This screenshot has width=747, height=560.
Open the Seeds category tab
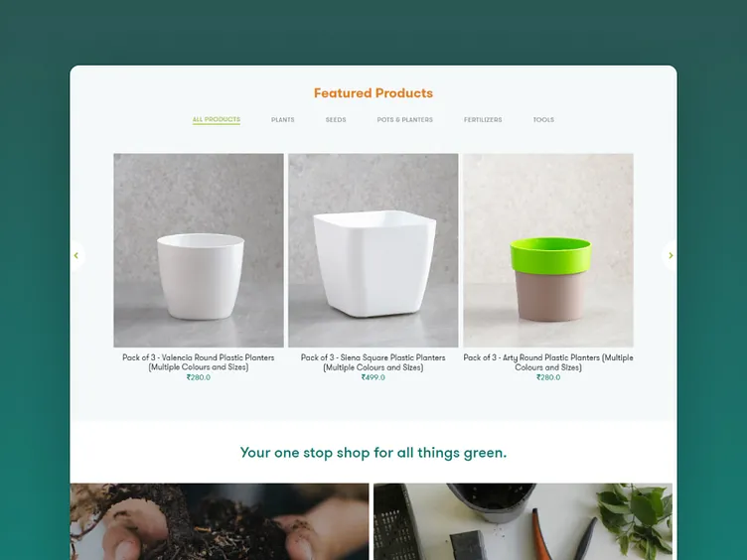click(336, 119)
